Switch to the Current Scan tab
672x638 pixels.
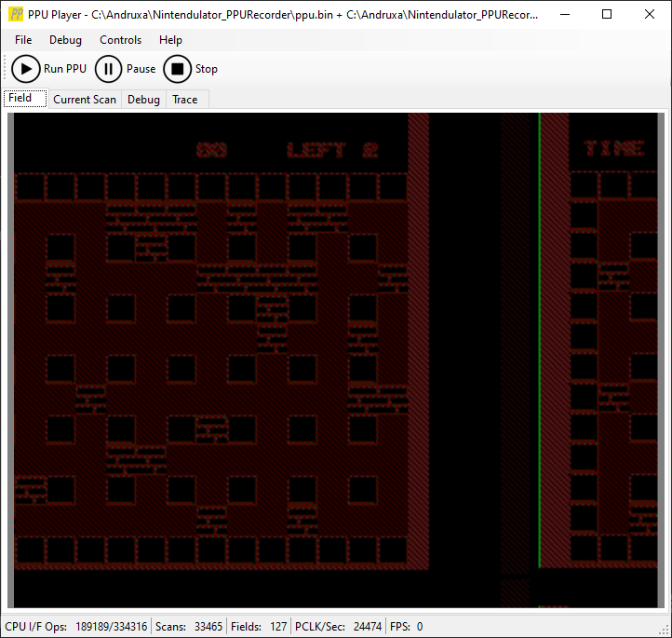coord(85,100)
